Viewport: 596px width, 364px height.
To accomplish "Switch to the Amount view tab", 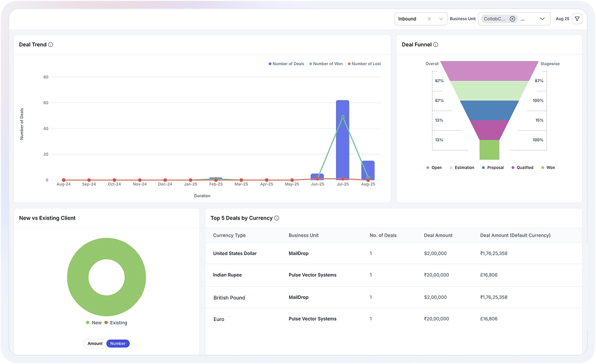I will 95,343.
